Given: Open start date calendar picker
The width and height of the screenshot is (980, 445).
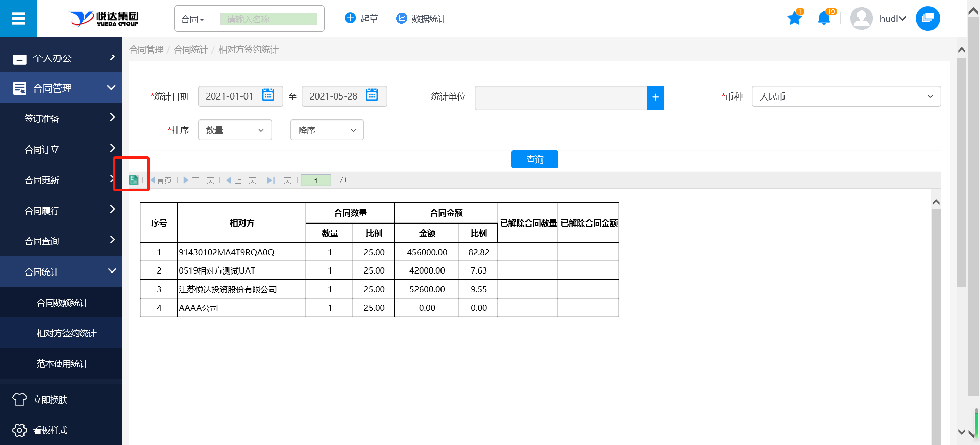Looking at the screenshot, I should coord(268,95).
